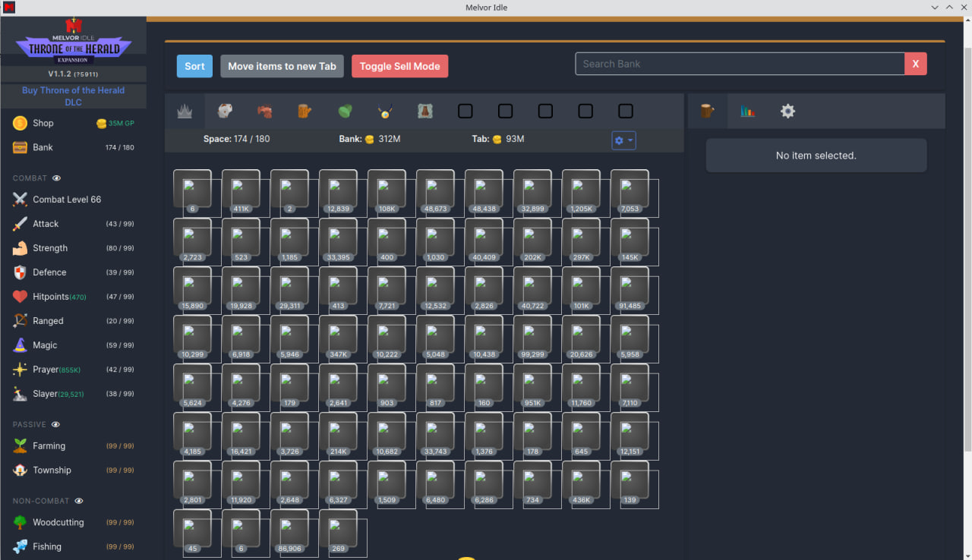Screen dimensions: 972x560
Task: Click the Sort button
Action: tap(194, 66)
